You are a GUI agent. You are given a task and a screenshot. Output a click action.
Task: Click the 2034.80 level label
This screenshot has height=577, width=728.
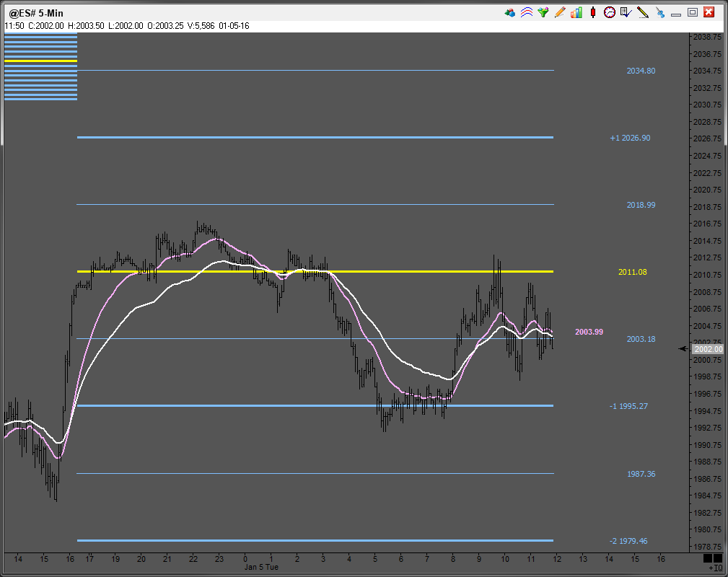click(641, 71)
